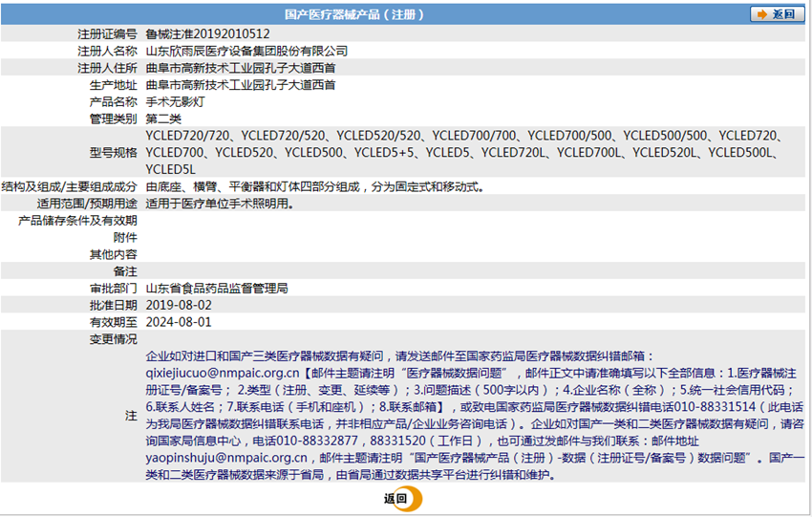812x517 pixels.
Task: Click the page title 国产医疗器械产品（注册）
Action: point(354,14)
